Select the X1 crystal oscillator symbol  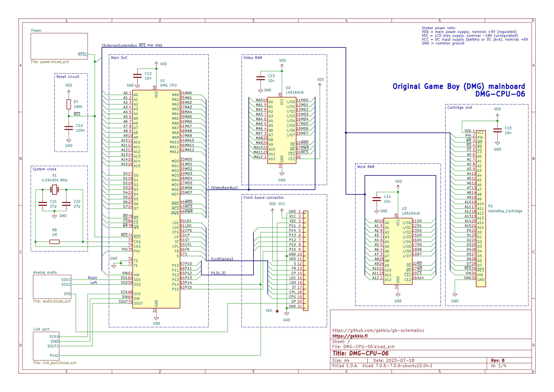[55, 190]
